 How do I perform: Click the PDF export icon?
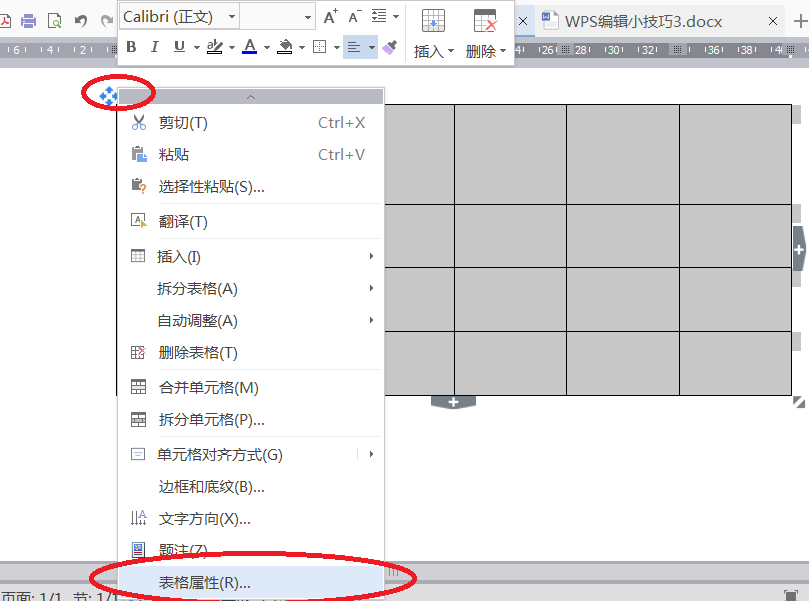tap(5, 21)
